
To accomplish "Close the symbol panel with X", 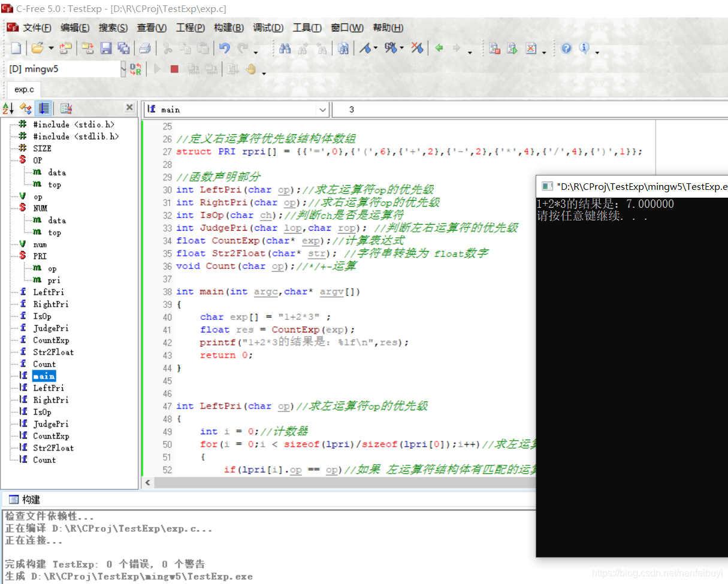I will pyautogui.click(x=129, y=108).
